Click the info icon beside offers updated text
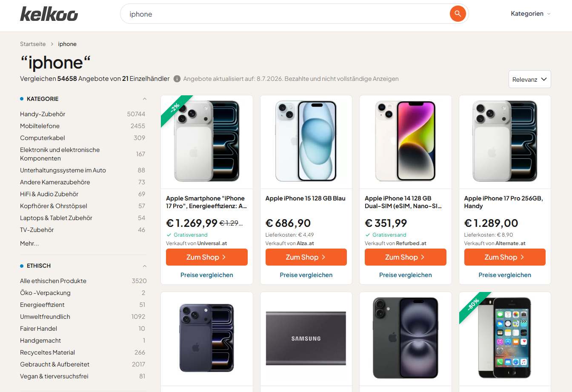Screen dimensions: 572x392 tap(177, 79)
